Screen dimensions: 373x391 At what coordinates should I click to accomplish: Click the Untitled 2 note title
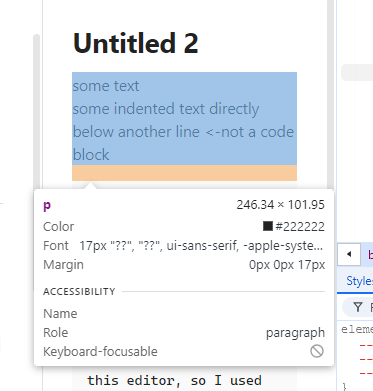pos(136,43)
